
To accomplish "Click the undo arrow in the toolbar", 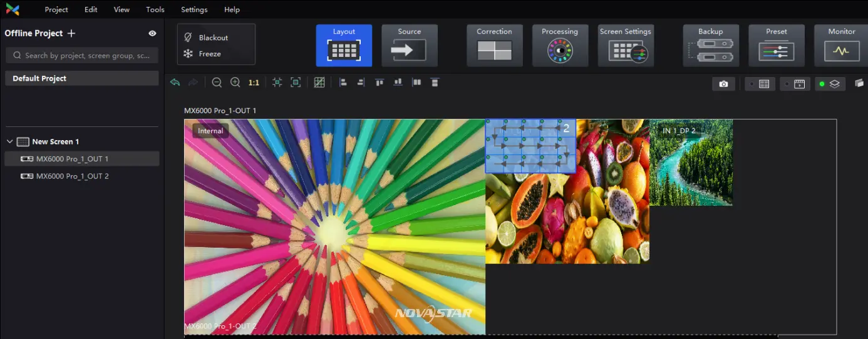I will [x=175, y=83].
